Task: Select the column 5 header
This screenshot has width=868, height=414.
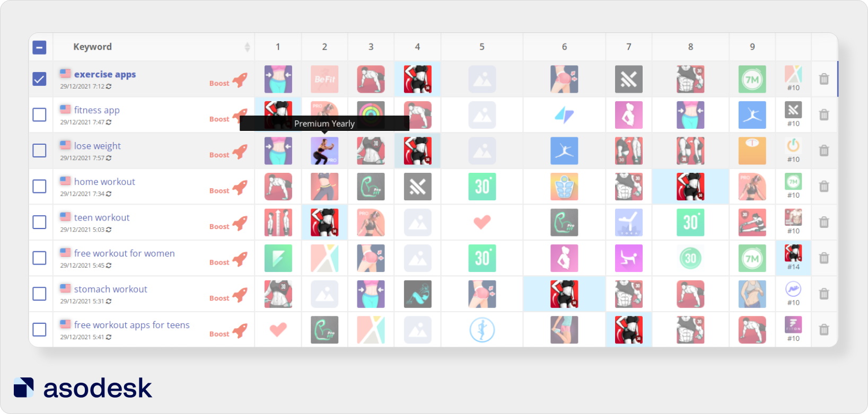Action: coord(482,47)
